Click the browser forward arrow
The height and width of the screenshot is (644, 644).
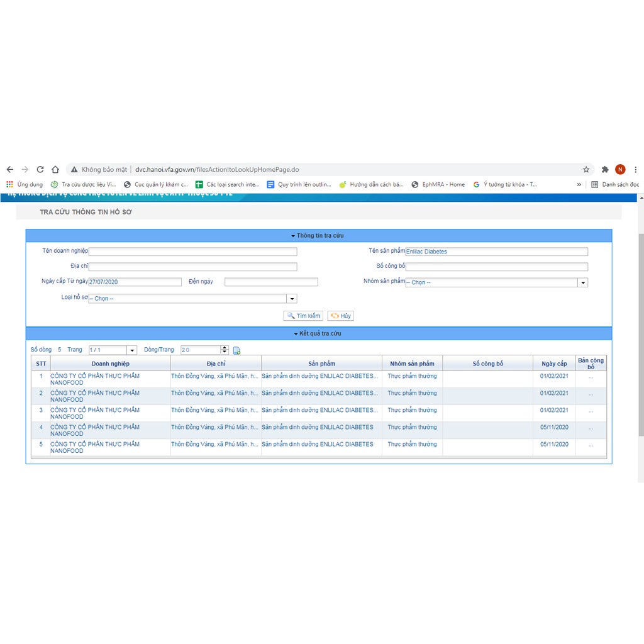[x=25, y=169]
